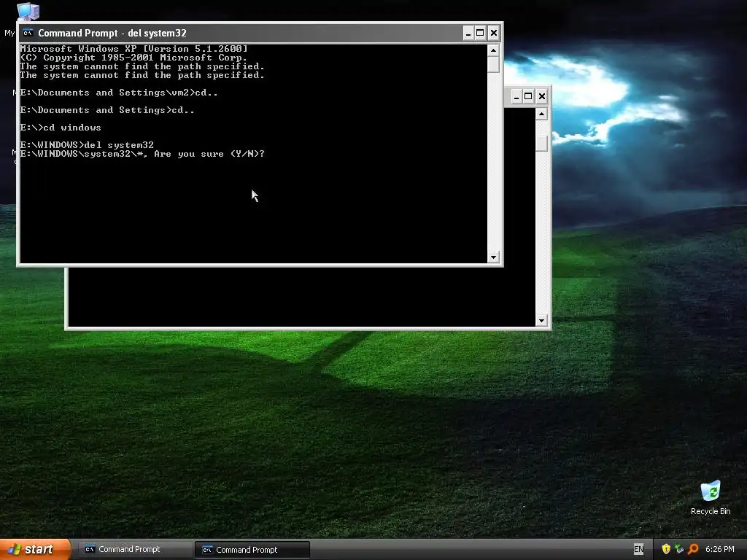Image resolution: width=747 pixels, height=560 pixels.
Task: Close the background Command Prompt window
Action: pos(542,97)
